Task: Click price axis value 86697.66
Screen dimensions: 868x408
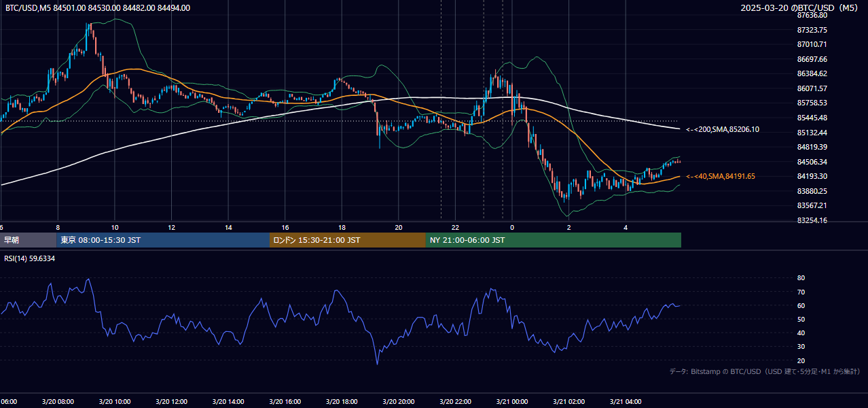Action: coord(812,59)
